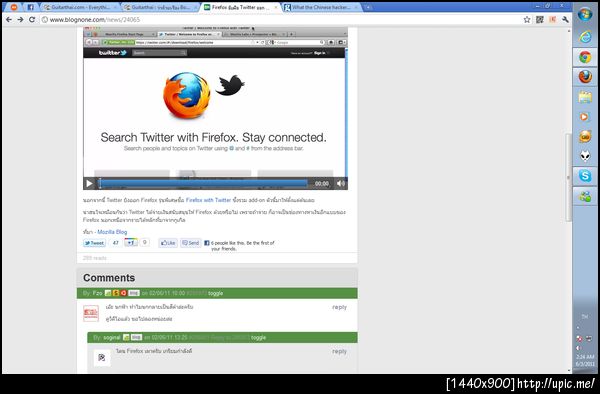Switch to the pinned Facebook tab
Screen dimensions: 600x394
[x=30, y=7]
